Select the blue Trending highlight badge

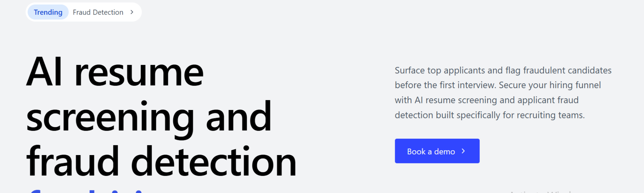click(x=47, y=12)
